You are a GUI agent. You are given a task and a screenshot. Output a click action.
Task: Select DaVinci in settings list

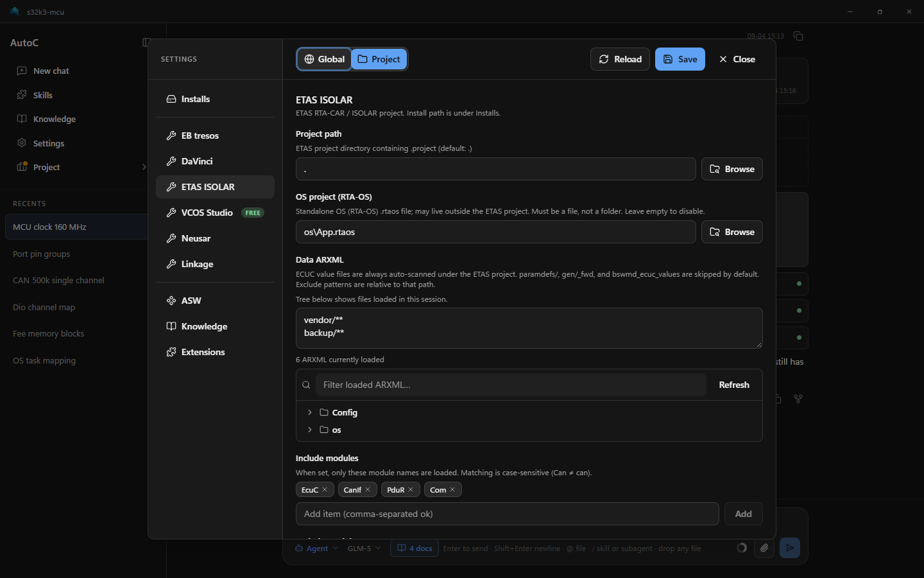[215, 161]
